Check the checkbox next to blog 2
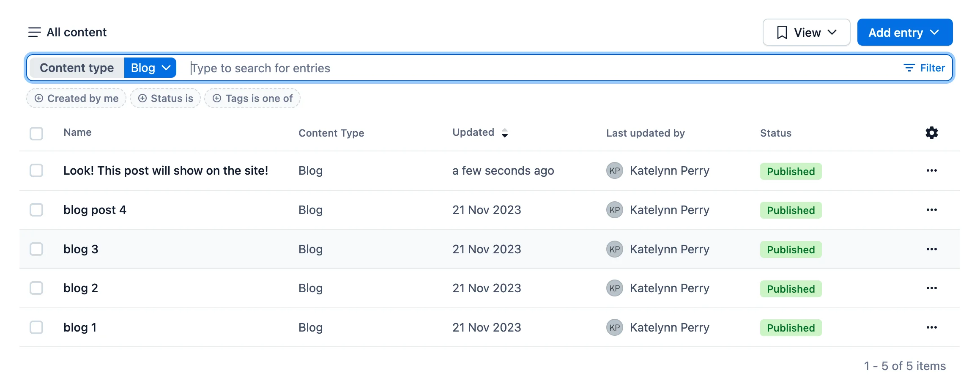 pyautogui.click(x=36, y=288)
